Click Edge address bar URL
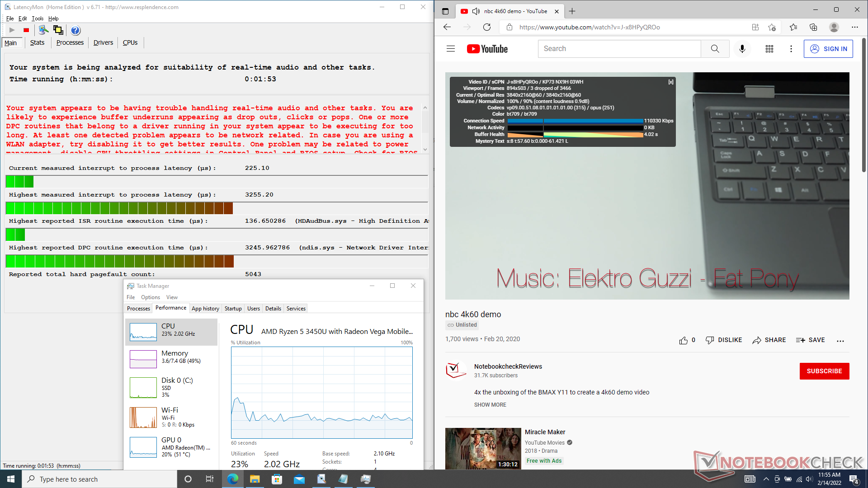This screenshot has height=488, width=868. click(x=590, y=27)
